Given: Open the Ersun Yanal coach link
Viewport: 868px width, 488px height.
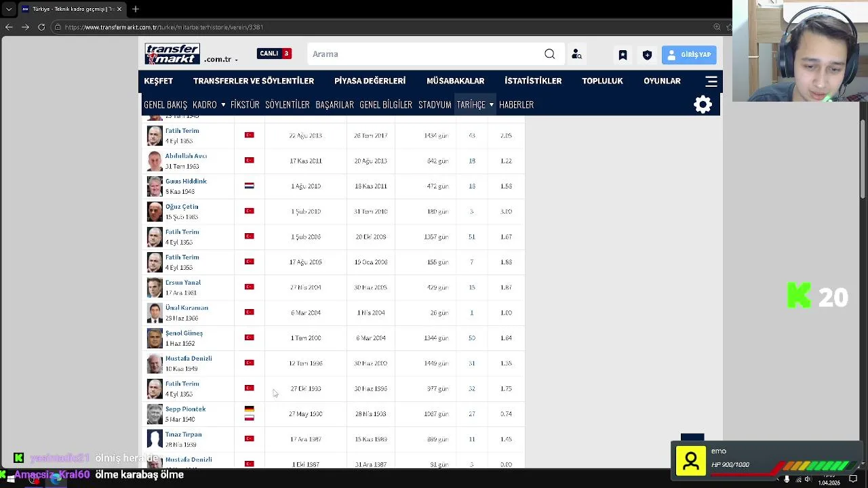Looking at the screenshot, I should (x=183, y=283).
